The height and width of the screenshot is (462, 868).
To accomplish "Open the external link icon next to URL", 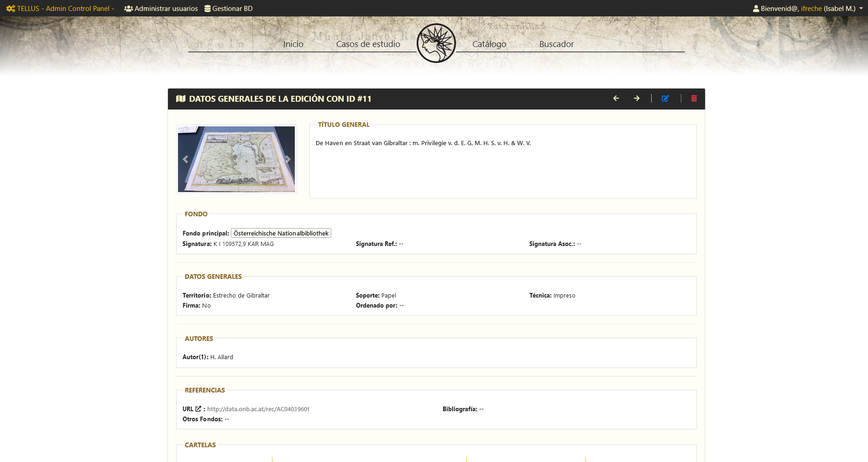I will [x=198, y=409].
